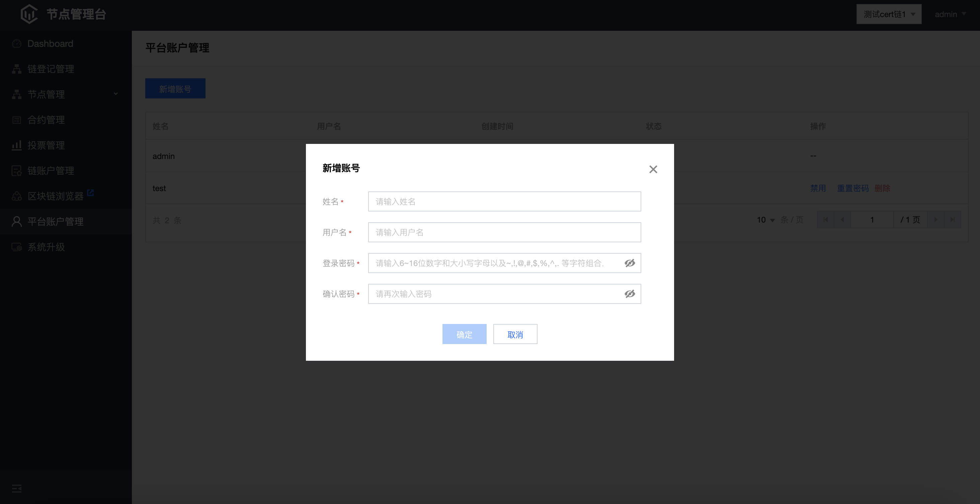The image size is (980, 504).
Task: Click the test table cell
Action: coord(159,188)
